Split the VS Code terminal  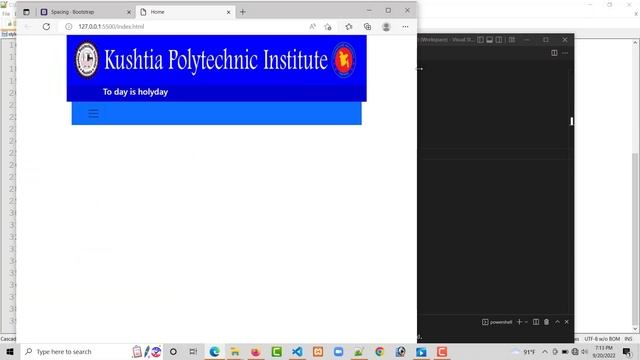536,322
